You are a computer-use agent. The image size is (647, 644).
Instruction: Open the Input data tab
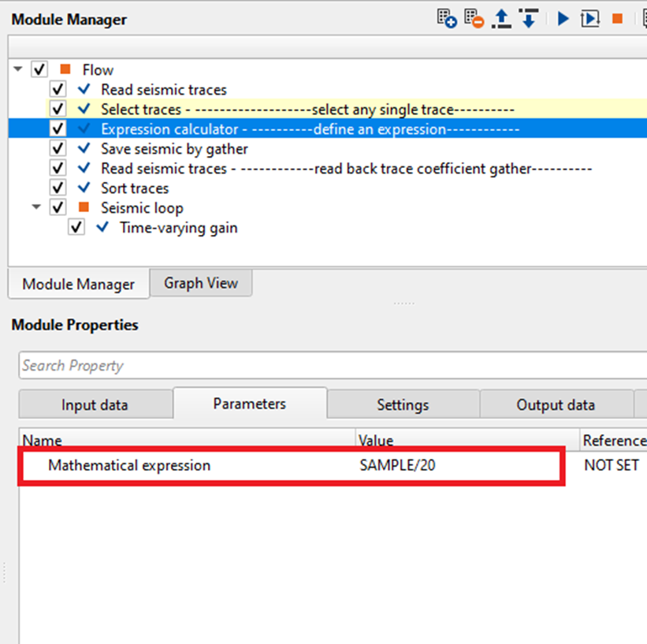95,405
